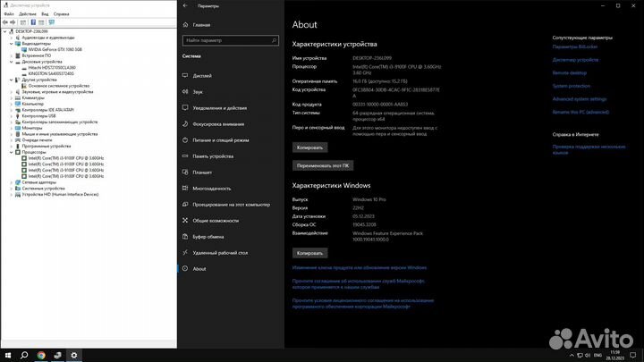The width and height of the screenshot is (644, 362).
Task: Open the Вид menu in Device Manager
Action: [45, 14]
